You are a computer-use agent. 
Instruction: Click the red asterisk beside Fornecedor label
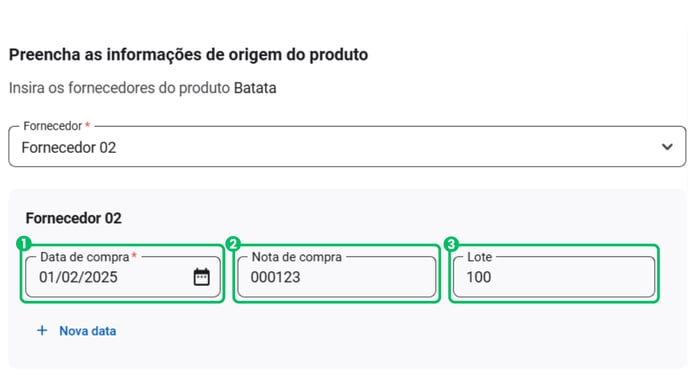87,125
